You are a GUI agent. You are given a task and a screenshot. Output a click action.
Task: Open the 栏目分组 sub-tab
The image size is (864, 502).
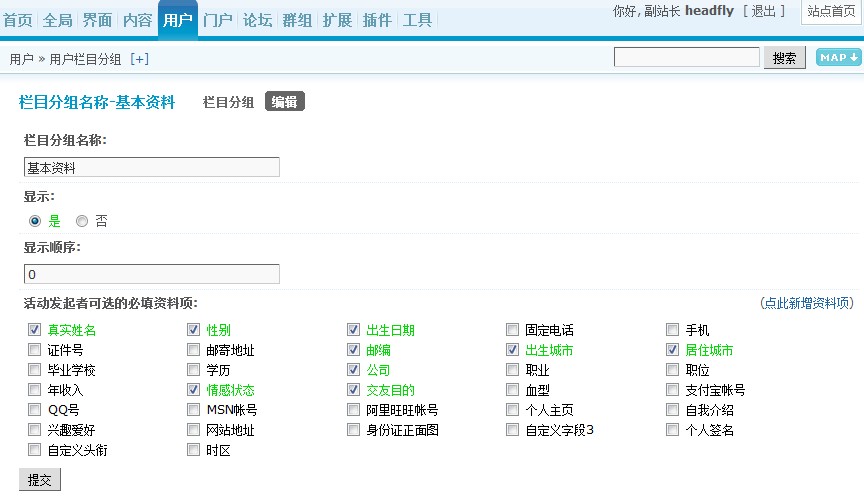228,102
